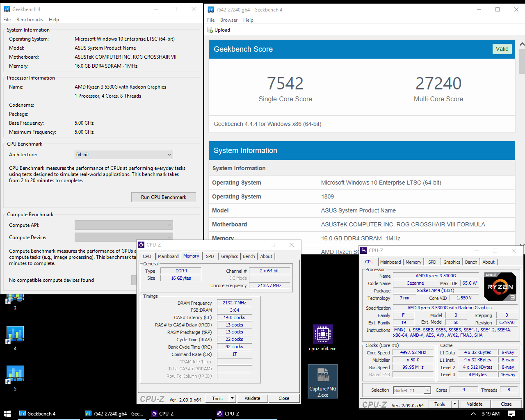Open About tab in processor CPU-Z window
525x420 pixels.
(488, 262)
